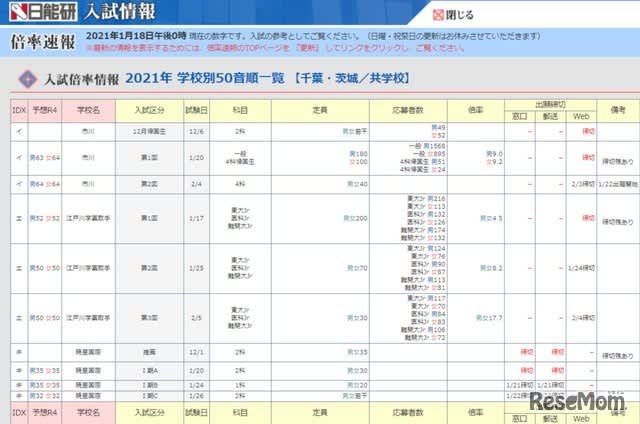640x424 pixels.
Task: Click the 第3回 cell in the 2/5 row
Action: click(149, 318)
